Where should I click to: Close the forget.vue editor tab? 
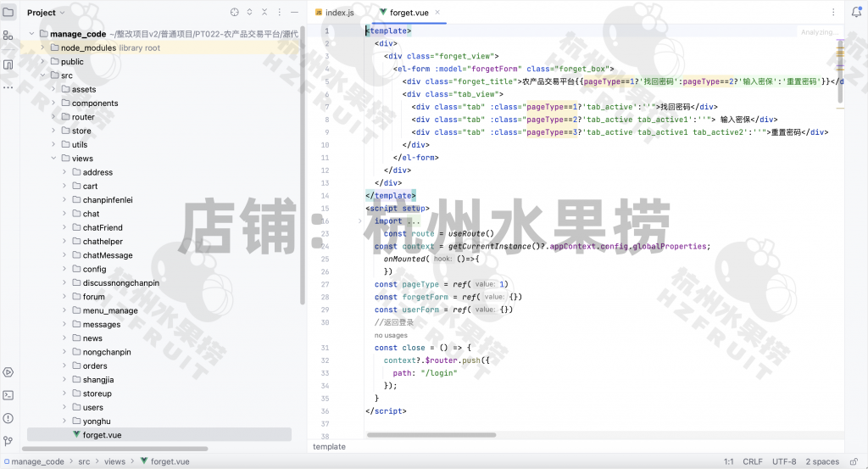437,12
